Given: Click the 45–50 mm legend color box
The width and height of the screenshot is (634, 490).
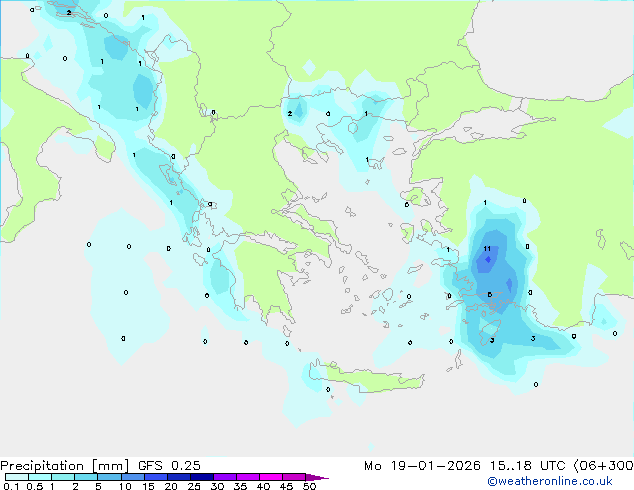Looking at the screenshot, I should click(x=294, y=477).
